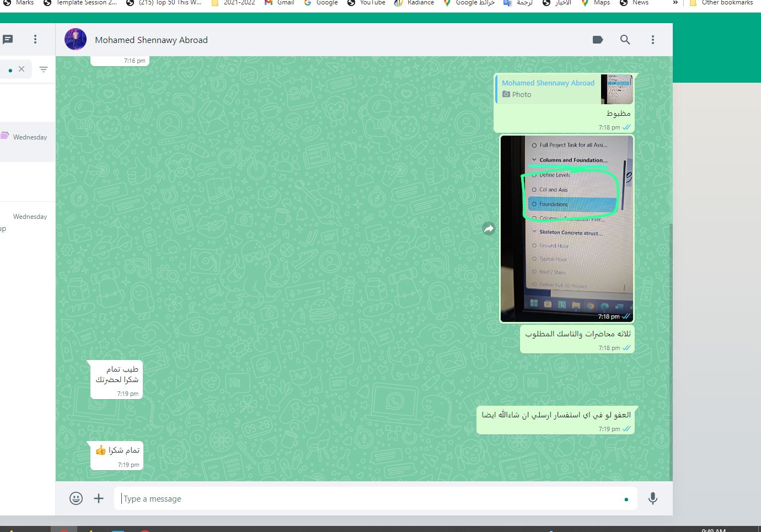Screen dimensions: 761x532
Task: Open chat header three-dot menu
Action: click(653, 40)
